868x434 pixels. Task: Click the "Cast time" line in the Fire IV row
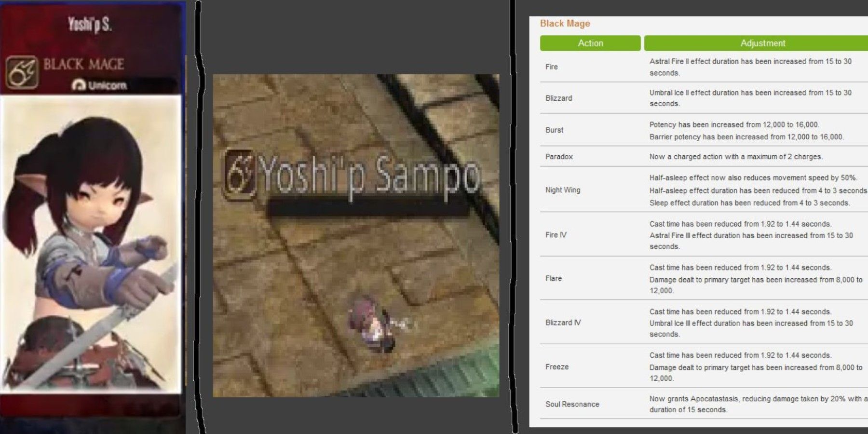(741, 224)
